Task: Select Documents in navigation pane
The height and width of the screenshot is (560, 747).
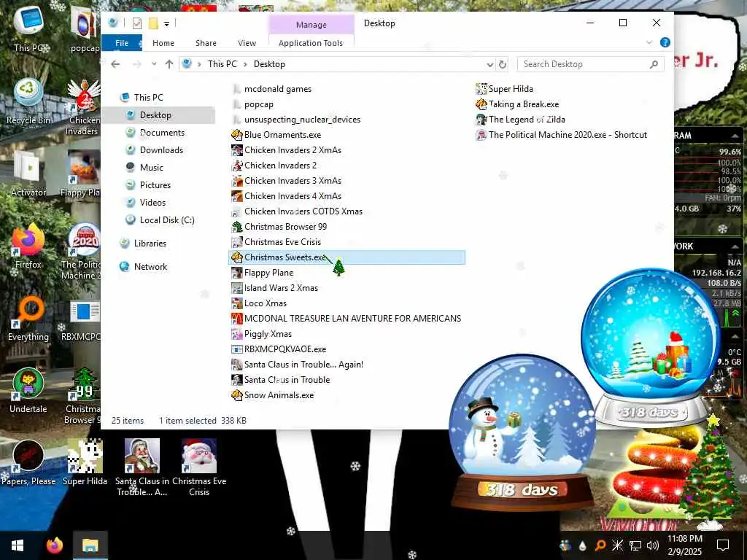Action: (x=162, y=133)
